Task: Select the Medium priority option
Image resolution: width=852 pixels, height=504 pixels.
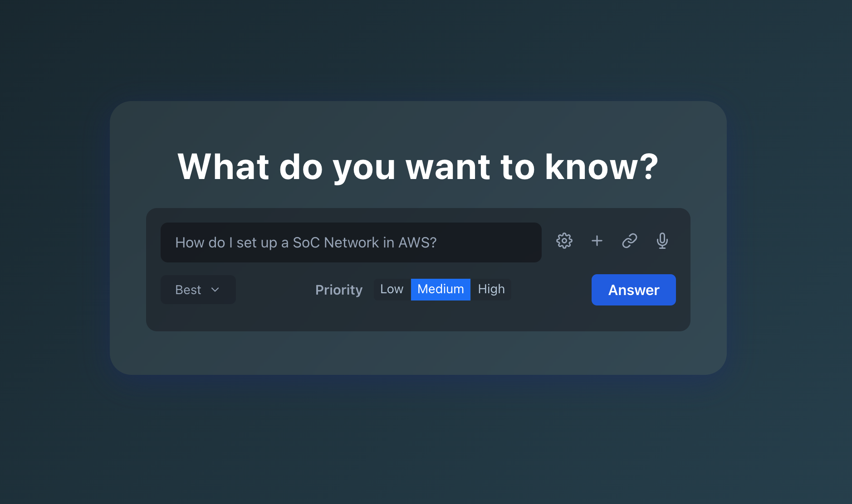Action: coord(440,289)
